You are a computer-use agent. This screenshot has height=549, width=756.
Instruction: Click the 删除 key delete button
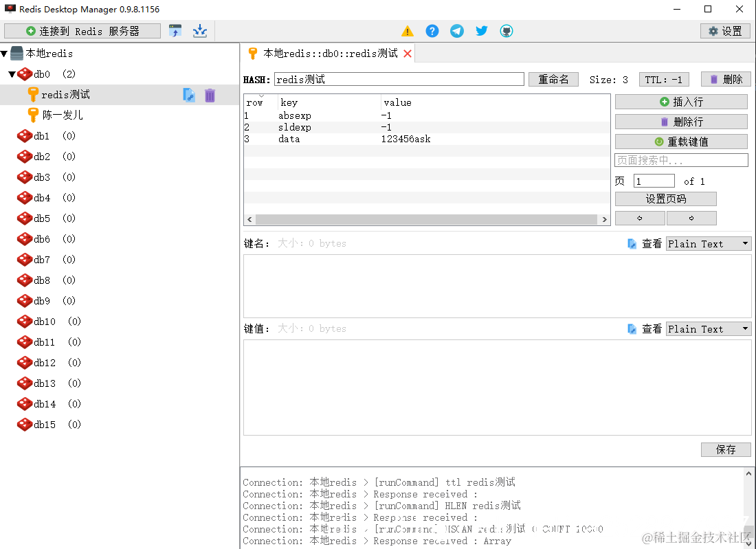pyautogui.click(x=726, y=80)
